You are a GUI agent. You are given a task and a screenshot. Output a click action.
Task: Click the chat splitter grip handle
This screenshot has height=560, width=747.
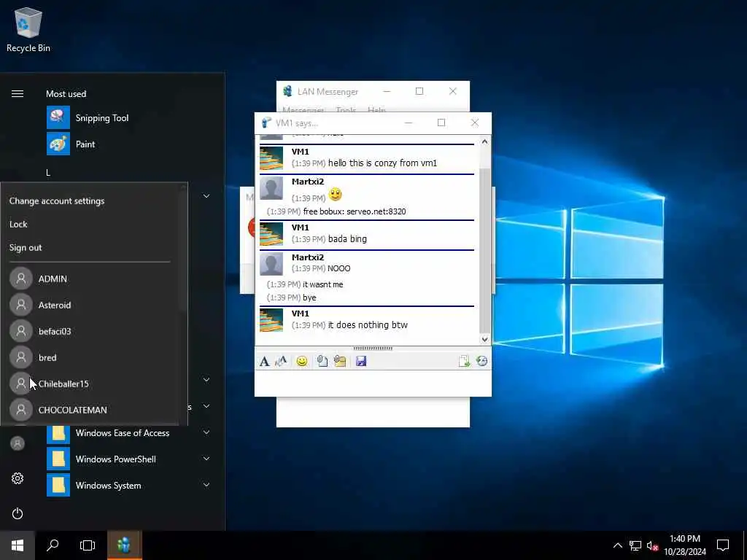click(x=373, y=349)
